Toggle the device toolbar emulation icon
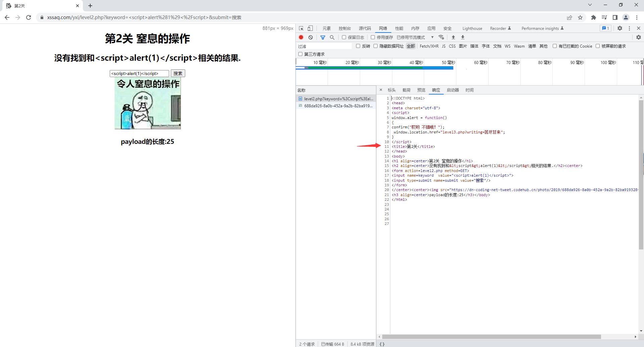 pos(310,28)
